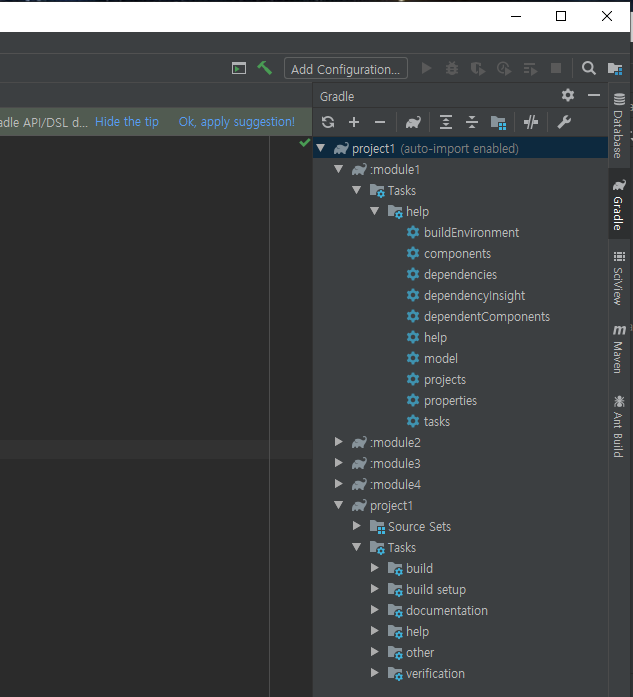
Task: Click the Run with Coverage icon
Action: pos(478,68)
